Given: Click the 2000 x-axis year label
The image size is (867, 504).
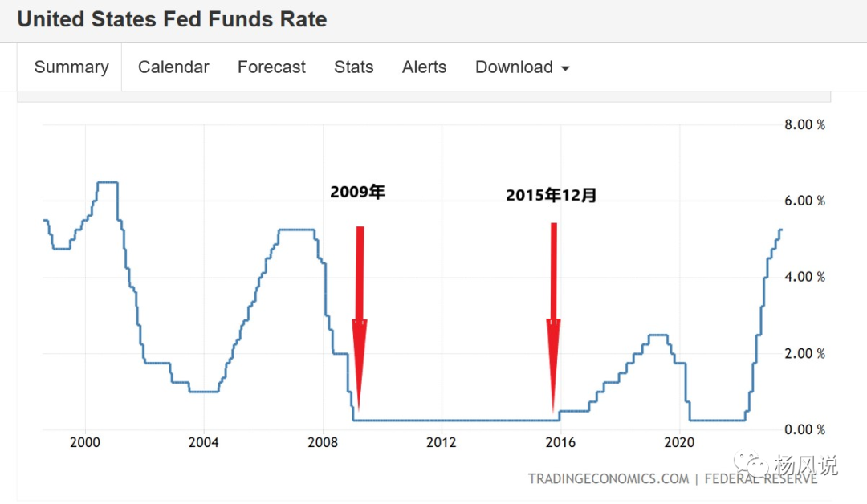Looking at the screenshot, I should click(x=85, y=443).
